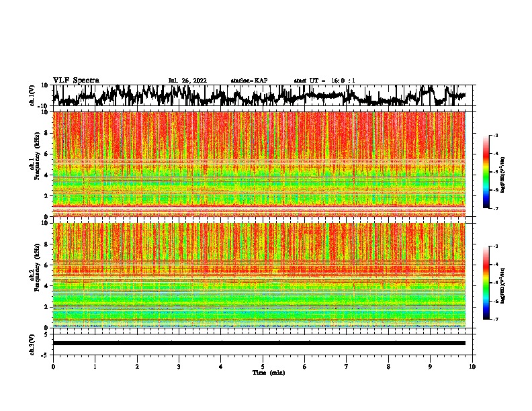Click the ch.1 colorbar "log(PSD)" label

point(502,175)
